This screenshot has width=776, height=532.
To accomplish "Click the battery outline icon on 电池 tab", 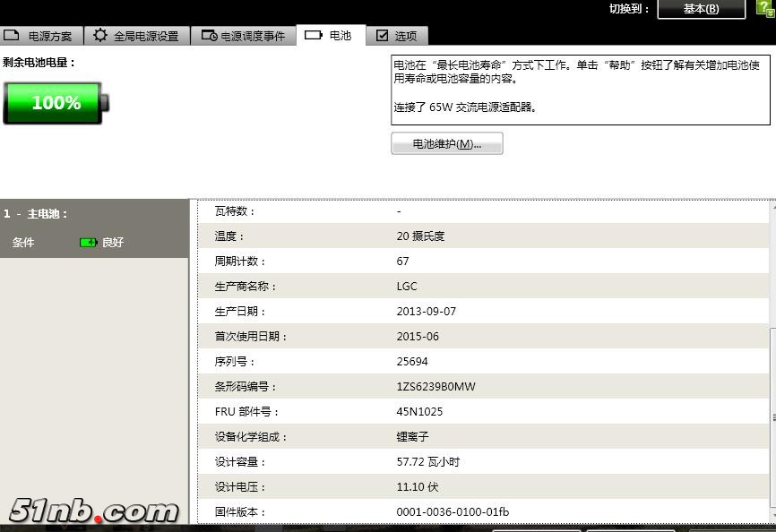I will coord(314,35).
